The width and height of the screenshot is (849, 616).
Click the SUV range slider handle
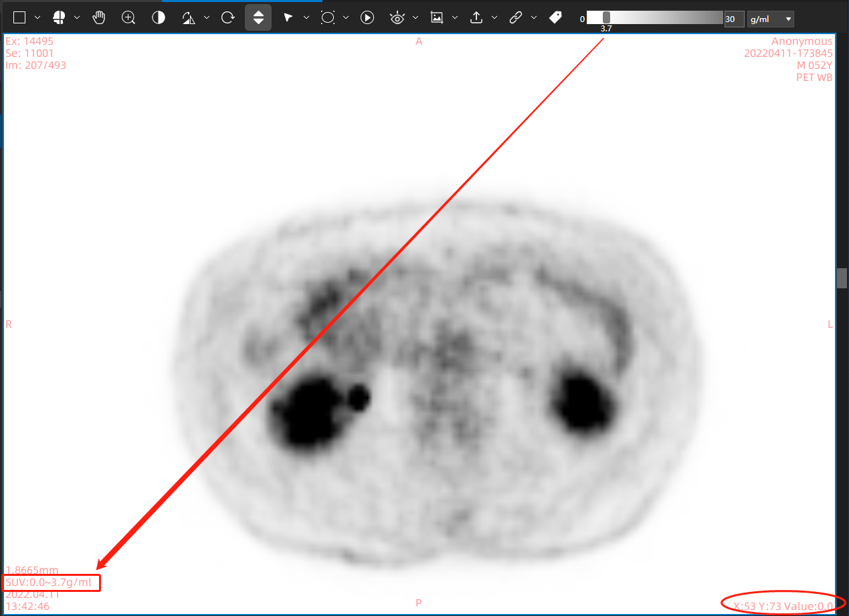(606, 18)
